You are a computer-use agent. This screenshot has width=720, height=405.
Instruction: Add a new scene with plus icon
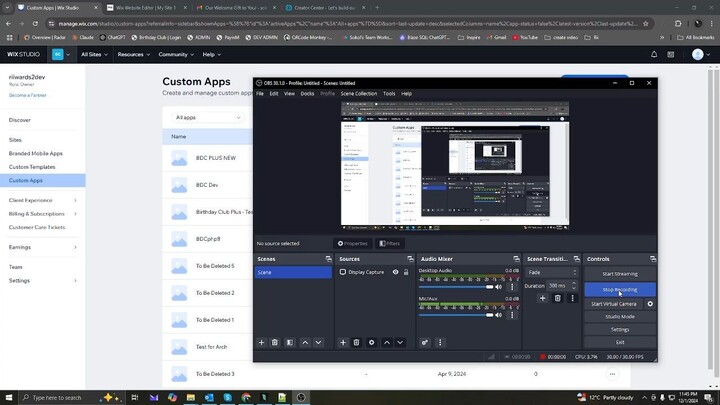[261, 343]
